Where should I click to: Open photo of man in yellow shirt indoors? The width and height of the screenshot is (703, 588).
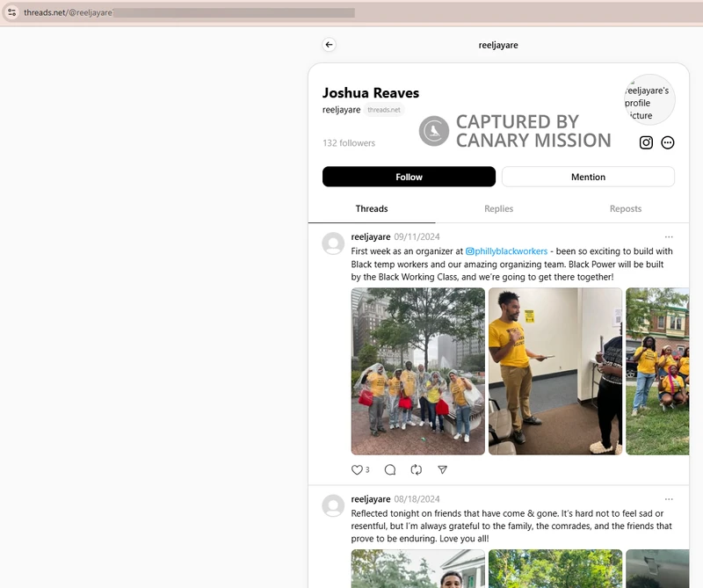tap(555, 372)
